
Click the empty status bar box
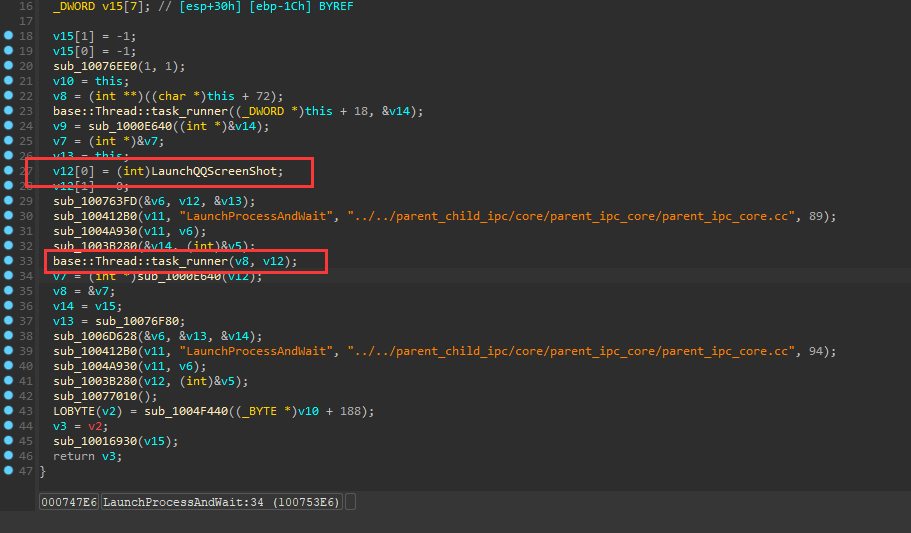pos(350,502)
